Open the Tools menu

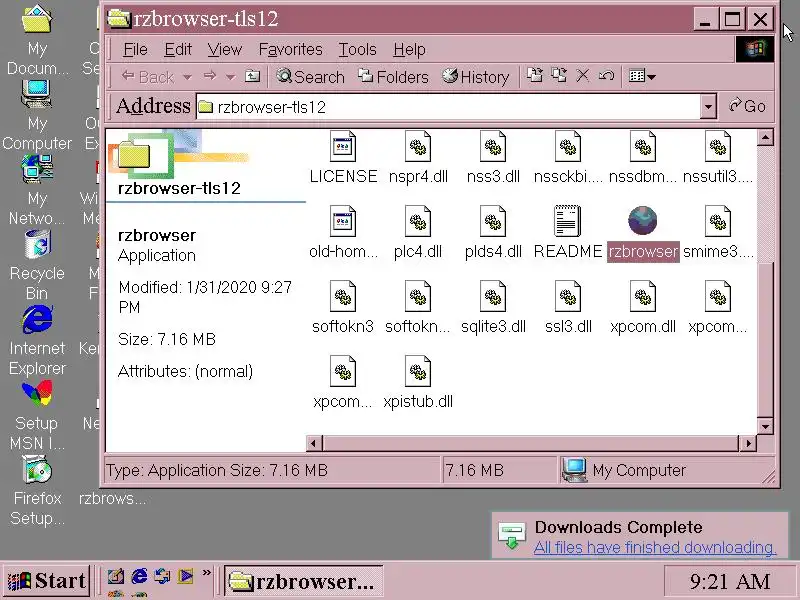pyautogui.click(x=357, y=49)
